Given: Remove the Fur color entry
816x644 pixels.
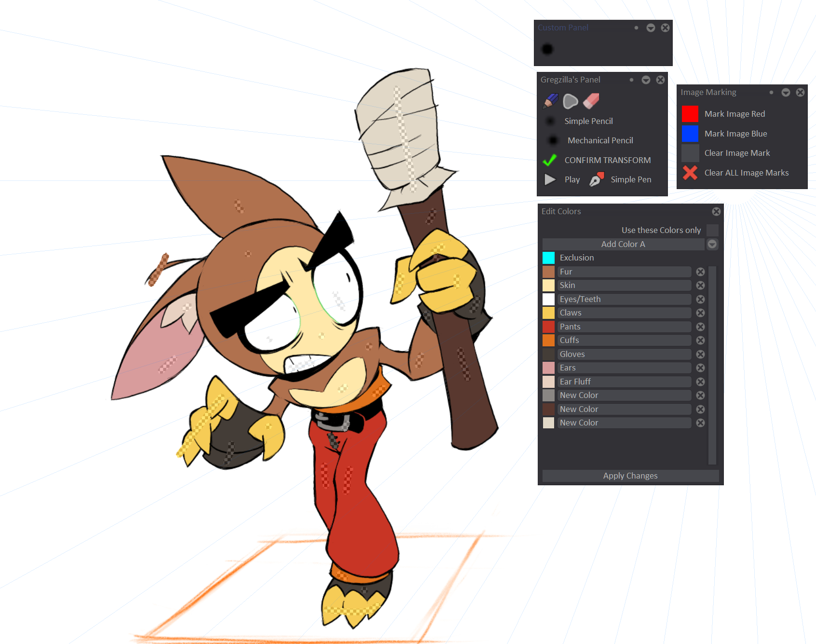Looking at the screenshot, I should point(700,272).
